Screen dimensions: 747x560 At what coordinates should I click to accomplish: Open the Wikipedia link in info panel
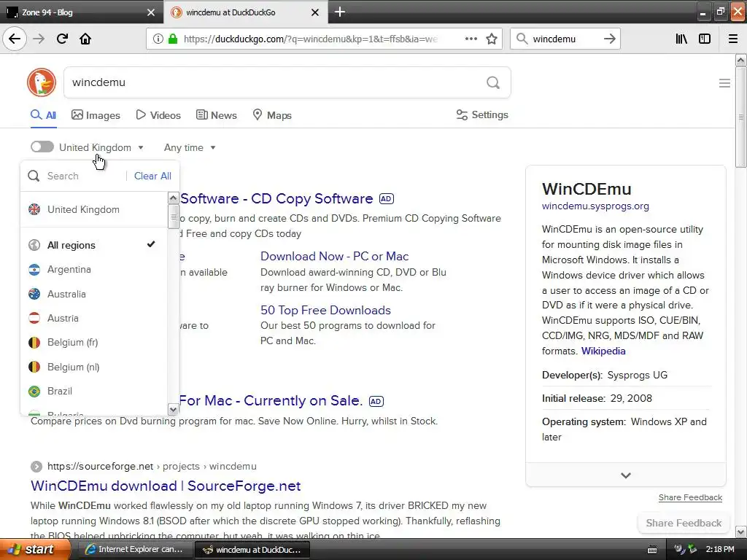point(603,351)
